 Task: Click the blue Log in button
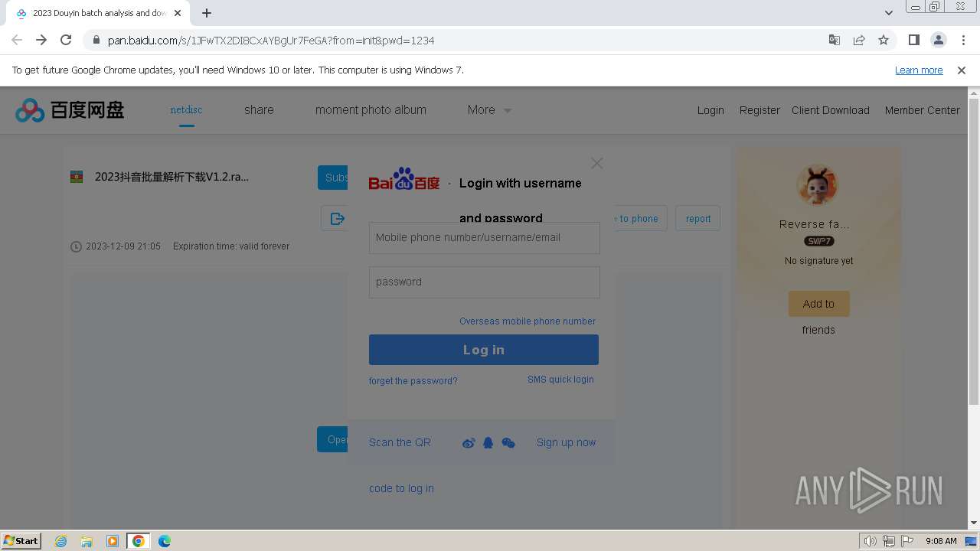tap(484, 350)
